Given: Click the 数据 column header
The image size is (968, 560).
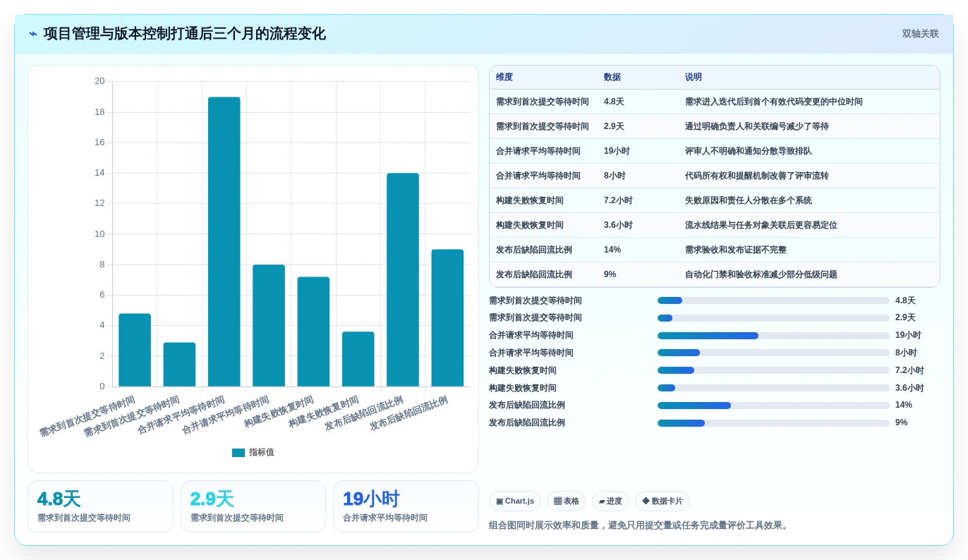Looking at the screenshot, I should click(x=612, y=78).
